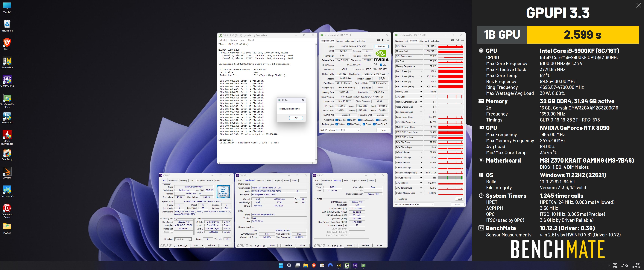The height and width of the screenshot is (270, 644).
Task: Click the CPU-Z chip icon in the taskbar
Action: (x=355, y=265)
